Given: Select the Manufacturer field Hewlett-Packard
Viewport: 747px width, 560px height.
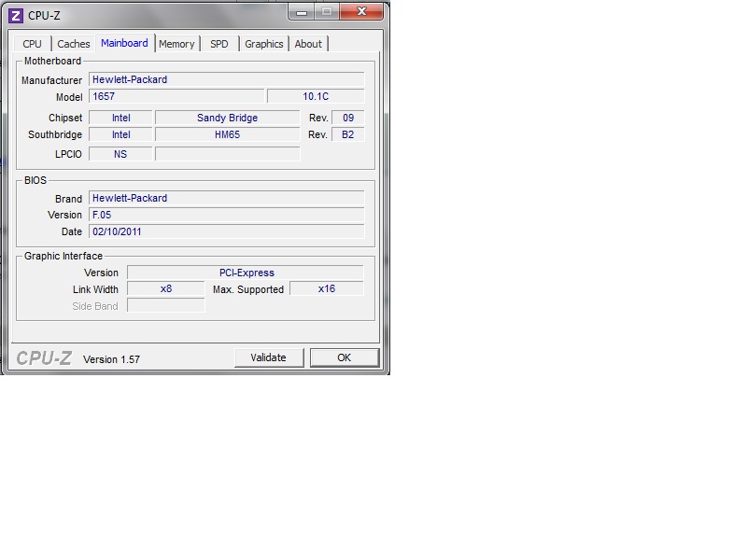Looking at the screenshot, I should point(227,79).
